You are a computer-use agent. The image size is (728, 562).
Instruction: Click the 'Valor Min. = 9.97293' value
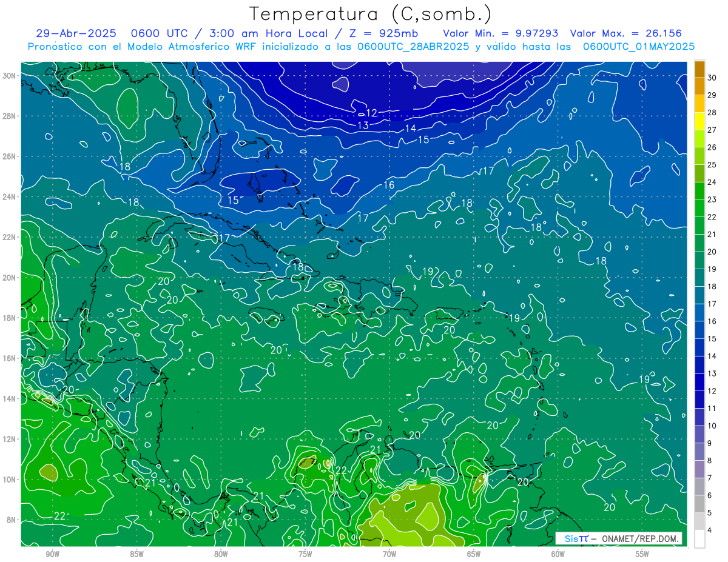[500, 33]
